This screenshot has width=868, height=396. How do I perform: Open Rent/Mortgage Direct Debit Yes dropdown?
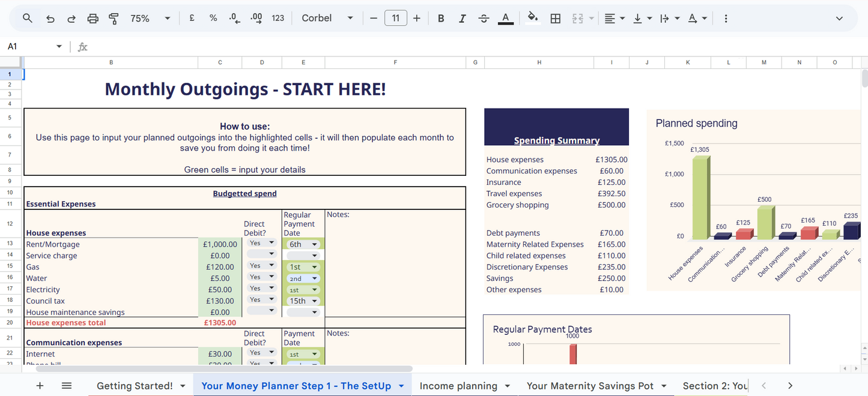261,244
